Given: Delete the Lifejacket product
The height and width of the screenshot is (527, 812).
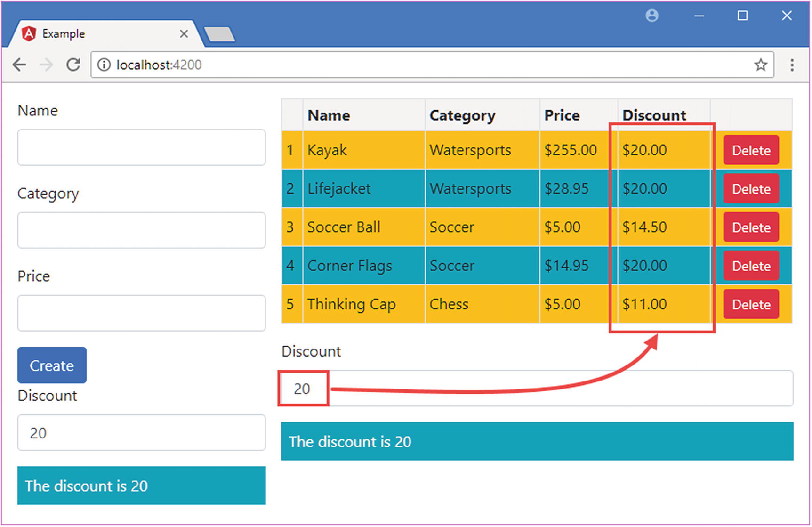Looking at the screenshot, I should (751, 189).
